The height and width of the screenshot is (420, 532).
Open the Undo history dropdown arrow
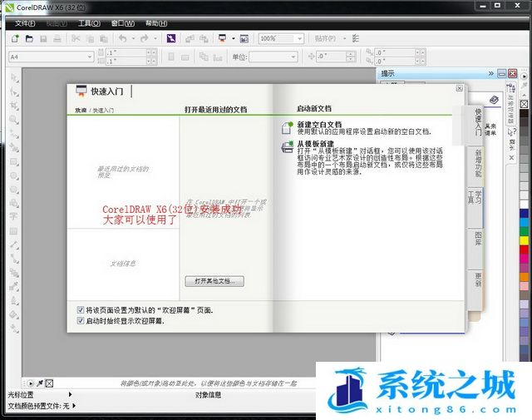tap(133, 39)
